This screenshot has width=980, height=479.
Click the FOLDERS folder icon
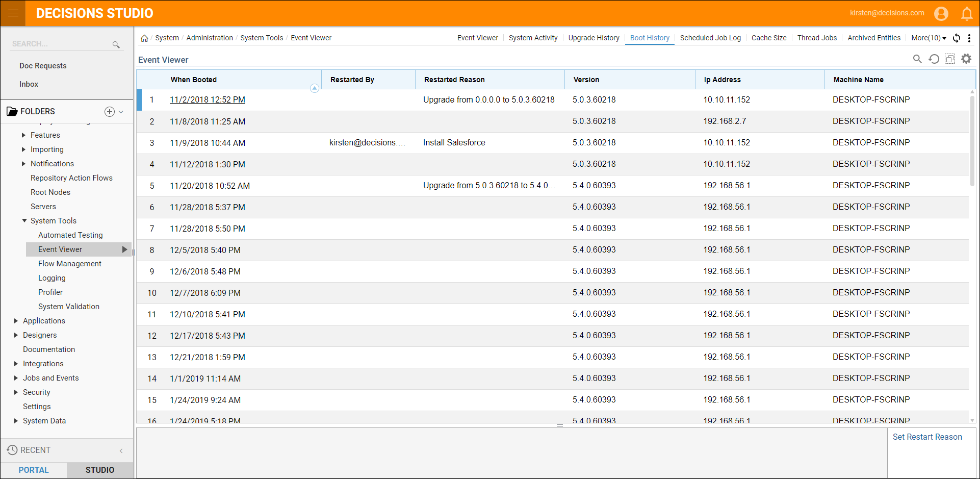point(12,111)
